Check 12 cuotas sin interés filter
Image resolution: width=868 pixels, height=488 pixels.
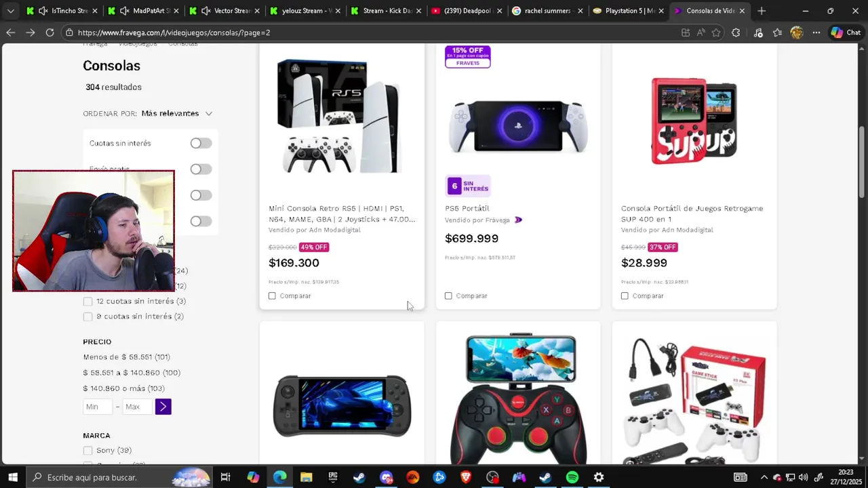[x=87, y=301]
